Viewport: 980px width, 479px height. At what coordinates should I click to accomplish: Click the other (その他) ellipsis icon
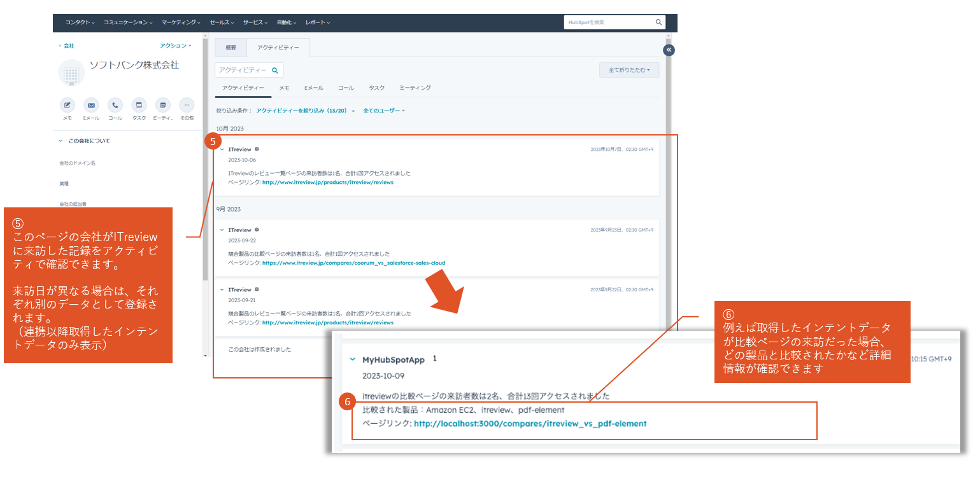[x=187, y=106]
